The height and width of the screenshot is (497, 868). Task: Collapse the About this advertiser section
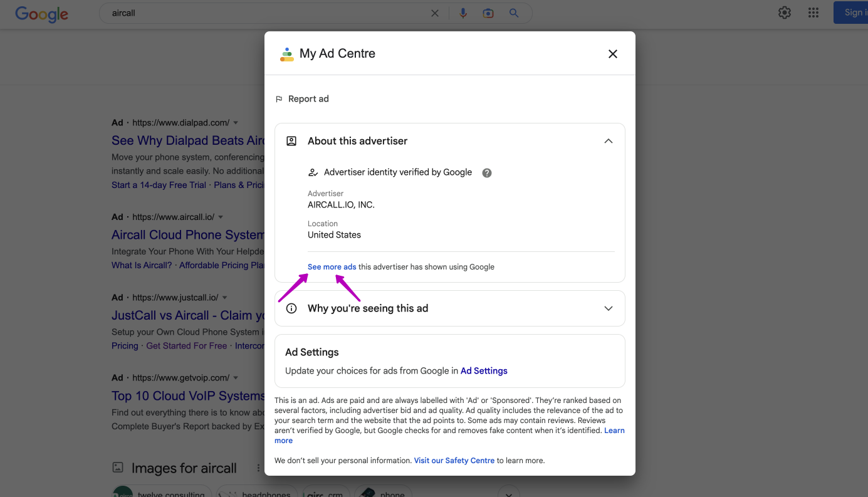(608, 141)
